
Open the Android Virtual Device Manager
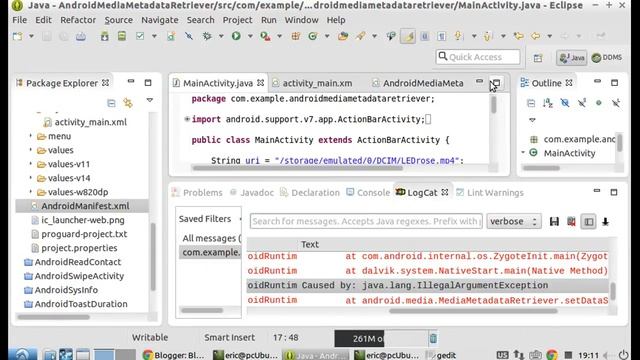click(x=122, y=36)
